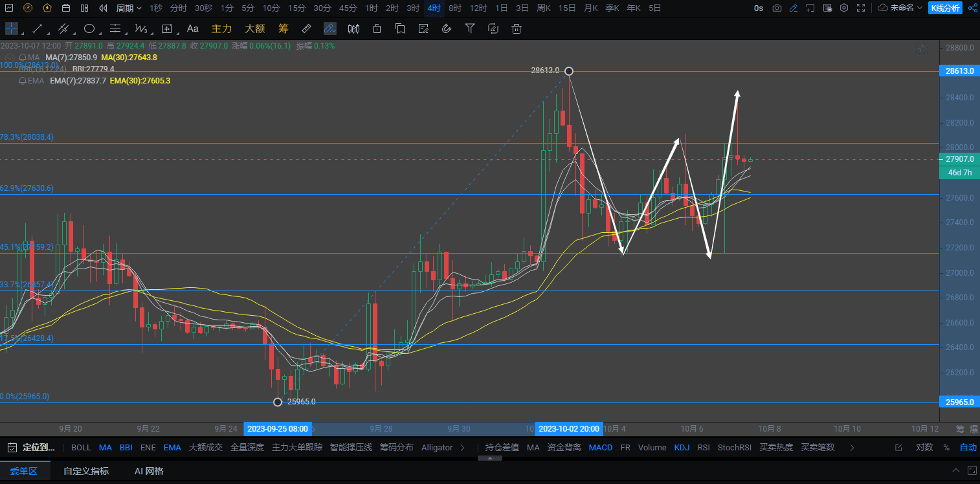
Task: Lock the drawings with padlock icon
Action: point(377,28)
